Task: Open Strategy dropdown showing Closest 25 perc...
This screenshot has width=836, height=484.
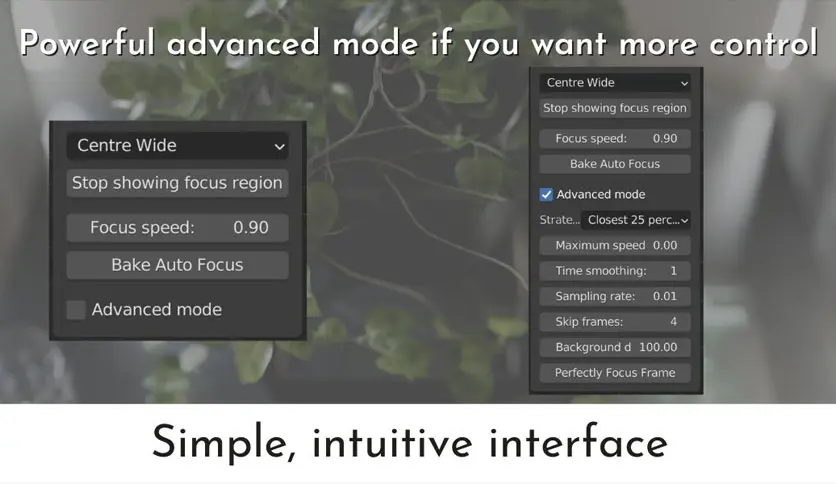Action: pos(636,220)
